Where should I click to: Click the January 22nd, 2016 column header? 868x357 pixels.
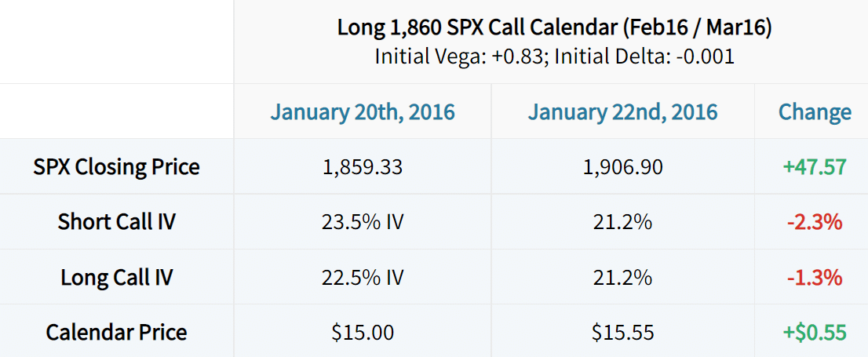click(x=623, y=112)
